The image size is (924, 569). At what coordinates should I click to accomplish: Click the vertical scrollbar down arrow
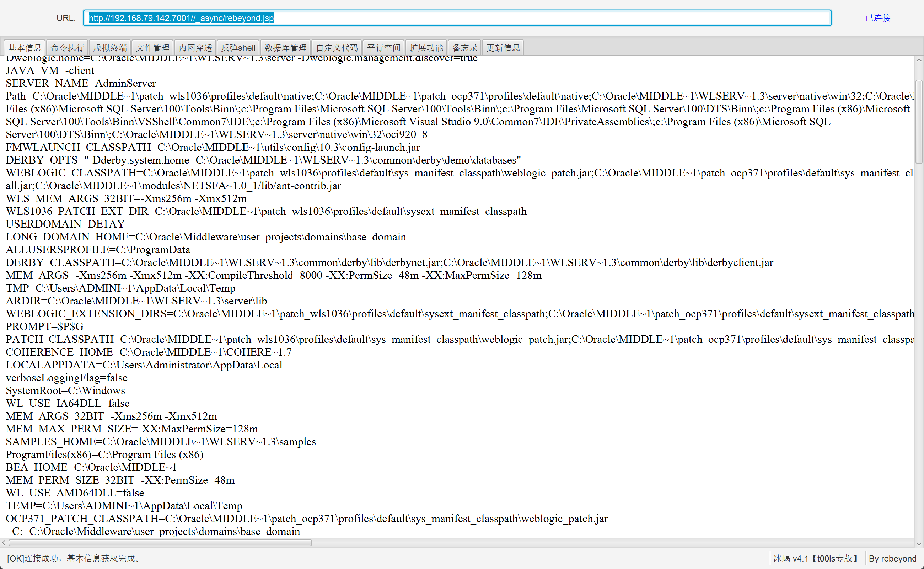[919, 543]
